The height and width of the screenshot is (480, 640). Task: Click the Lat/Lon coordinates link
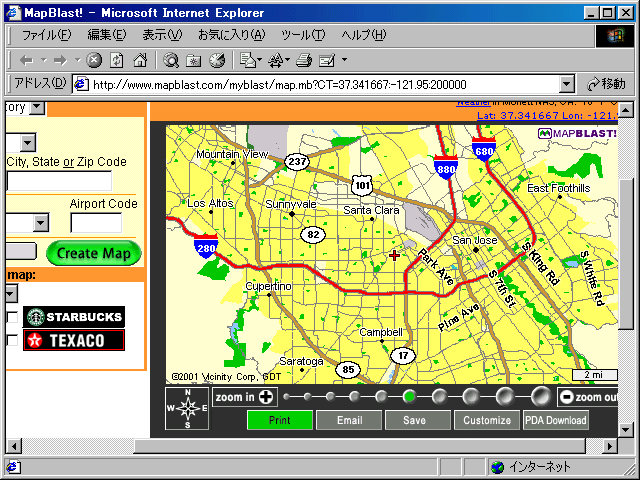(547, 116)
